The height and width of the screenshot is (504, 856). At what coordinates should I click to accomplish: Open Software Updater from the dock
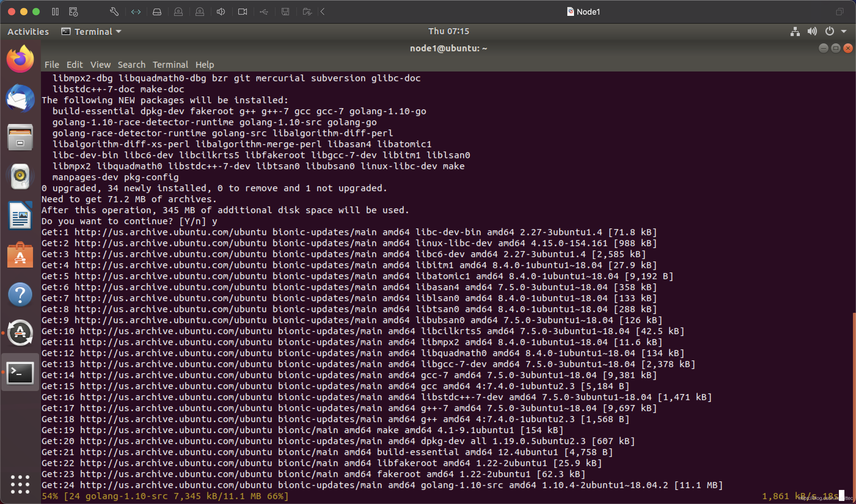[20, 333]
